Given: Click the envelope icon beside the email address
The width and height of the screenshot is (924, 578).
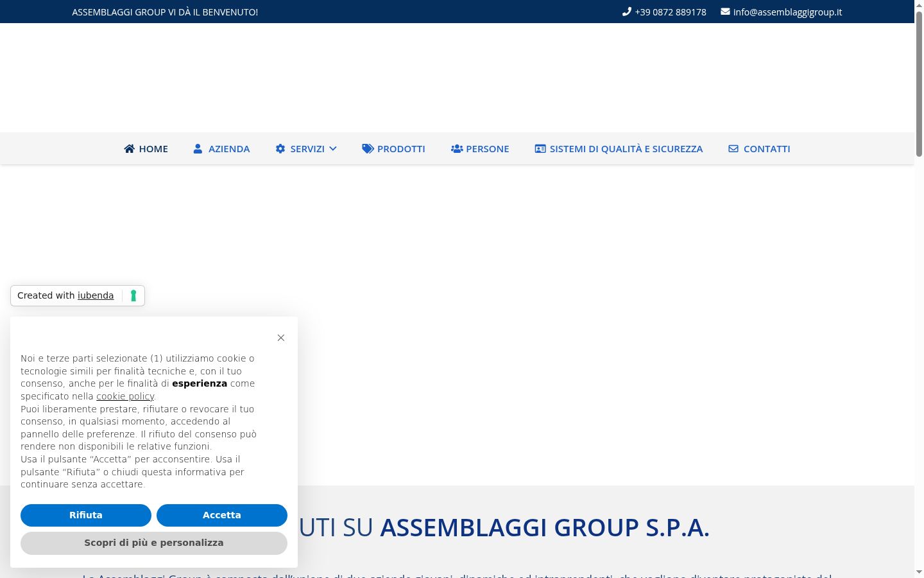Looking at the screenshot, I should [725, 12].
